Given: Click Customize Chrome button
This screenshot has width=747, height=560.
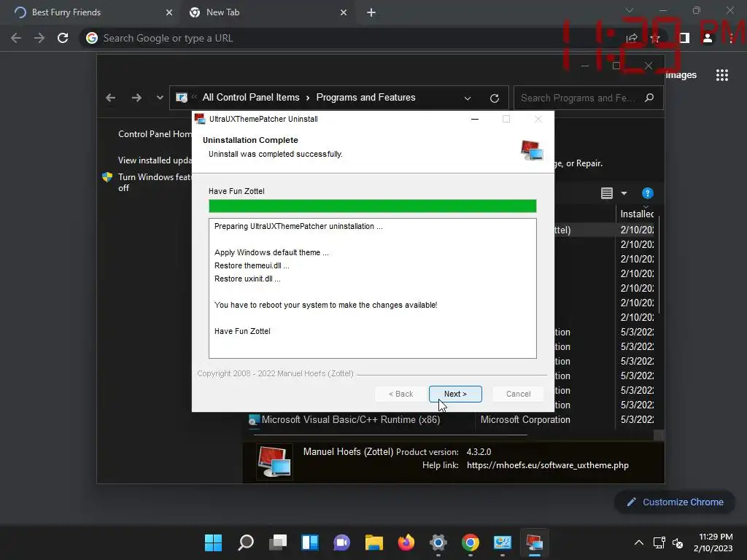Looking at the screenshot, I should coord(675,502).
